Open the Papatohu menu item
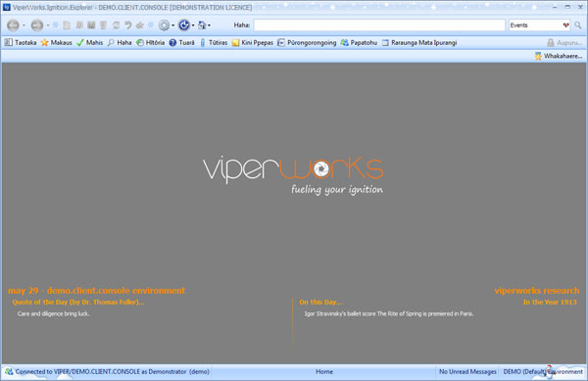Screen dimensions: 588x381 (x=359, y=43)
